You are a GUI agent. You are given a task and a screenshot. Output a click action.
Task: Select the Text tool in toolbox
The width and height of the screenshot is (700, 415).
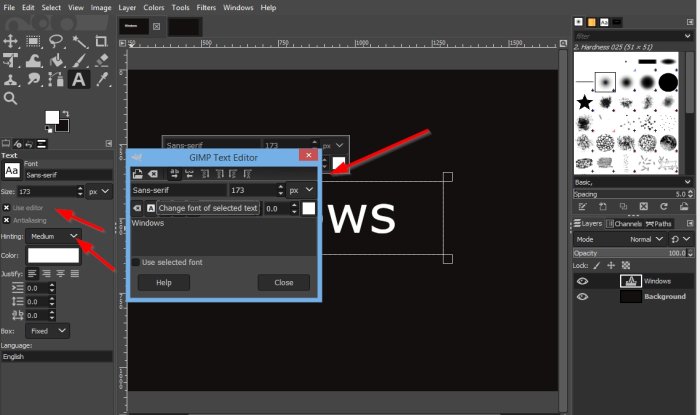[x=79, y=79]
